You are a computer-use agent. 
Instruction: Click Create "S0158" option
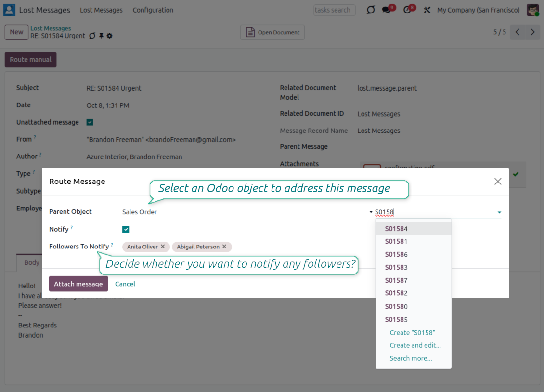tap(412, 332)
